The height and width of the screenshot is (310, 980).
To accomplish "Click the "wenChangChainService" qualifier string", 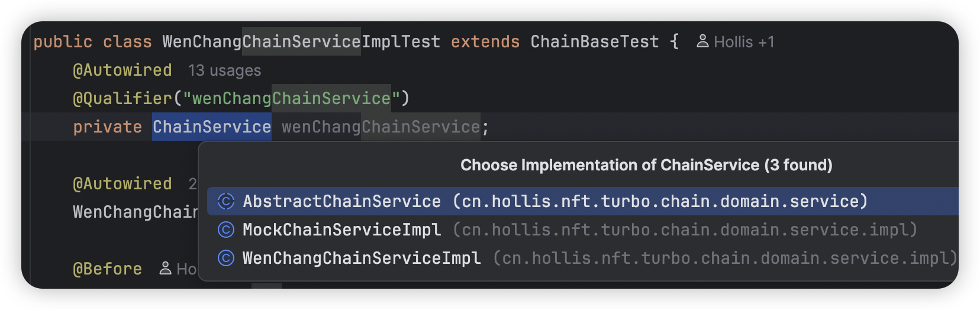I will pos(291,98).
